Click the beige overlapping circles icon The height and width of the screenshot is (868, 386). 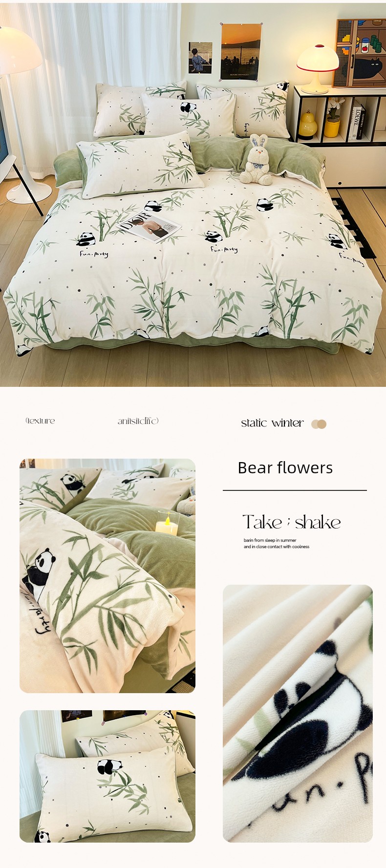319,424
